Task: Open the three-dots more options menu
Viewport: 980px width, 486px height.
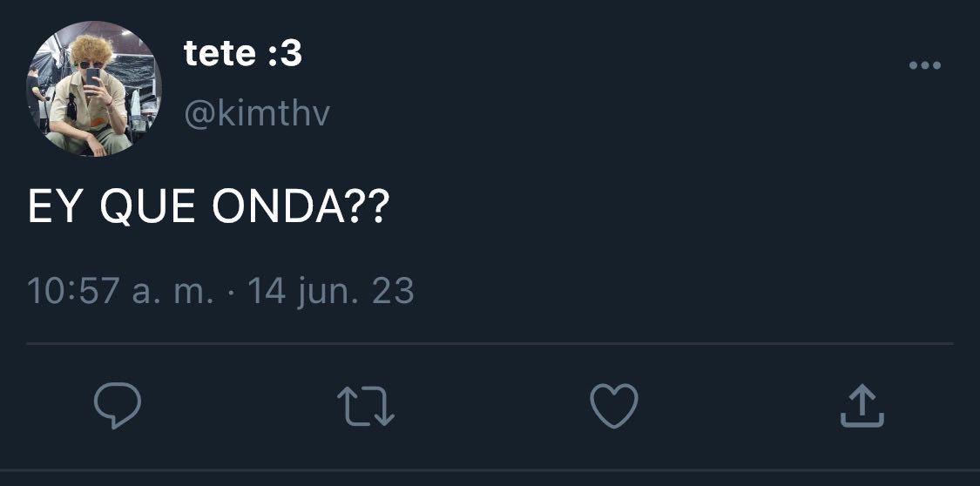Action: click(x=924, y=65)
